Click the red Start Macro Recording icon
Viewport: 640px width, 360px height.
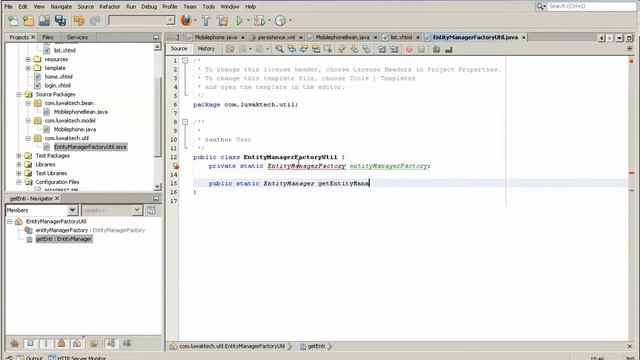pos(409,49)
